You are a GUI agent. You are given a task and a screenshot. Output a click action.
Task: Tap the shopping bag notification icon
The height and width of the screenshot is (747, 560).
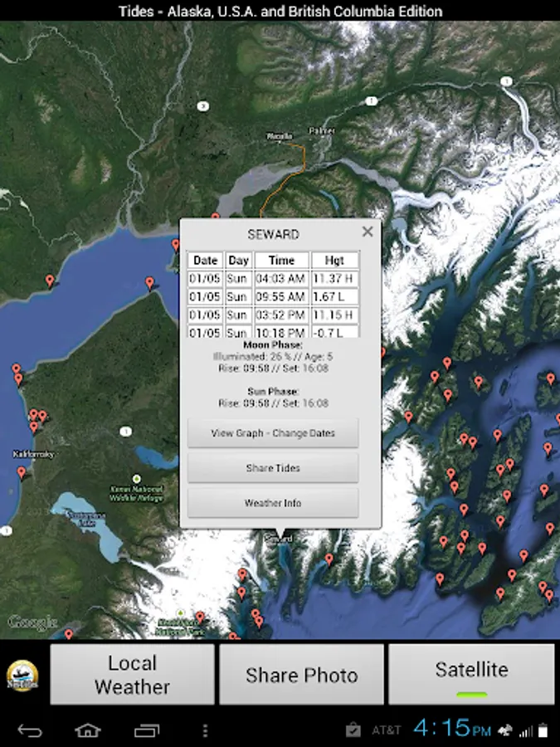pyautogui.click(x=353, y=730)
